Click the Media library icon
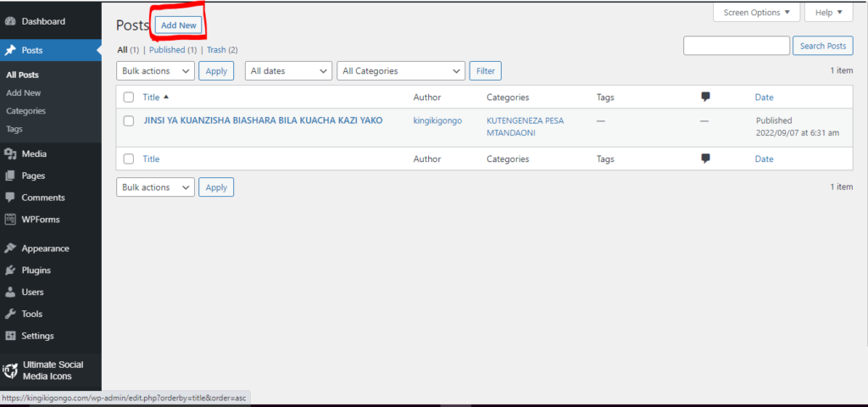The width and height of the screenshot is (868, 407). (x=10, y=154)
